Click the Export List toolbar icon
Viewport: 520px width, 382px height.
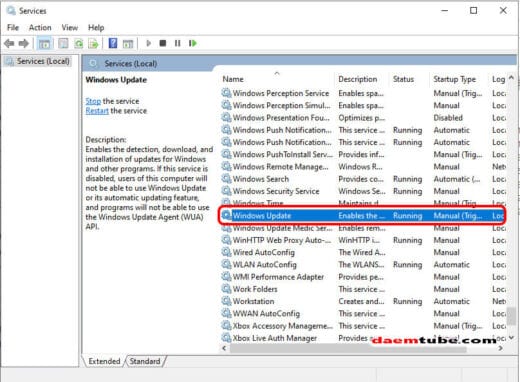94,43
